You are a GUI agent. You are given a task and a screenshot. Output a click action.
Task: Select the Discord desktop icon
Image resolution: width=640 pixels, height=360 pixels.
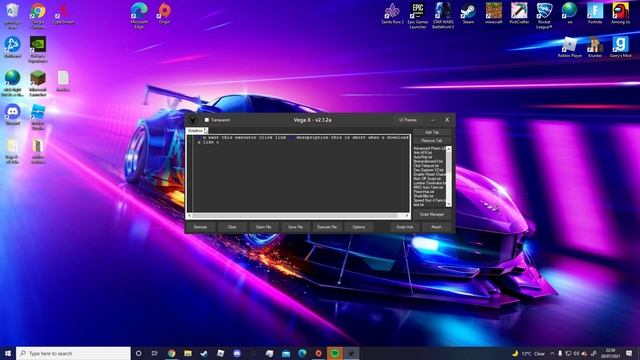pyautogui.click(x=12, y=115)
